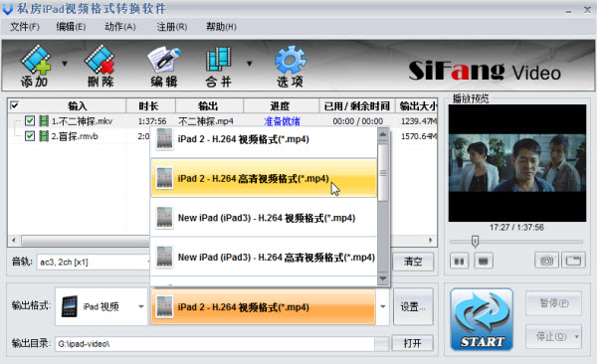
Task: Click the preview seek slider handle
Action: point(475,241)
